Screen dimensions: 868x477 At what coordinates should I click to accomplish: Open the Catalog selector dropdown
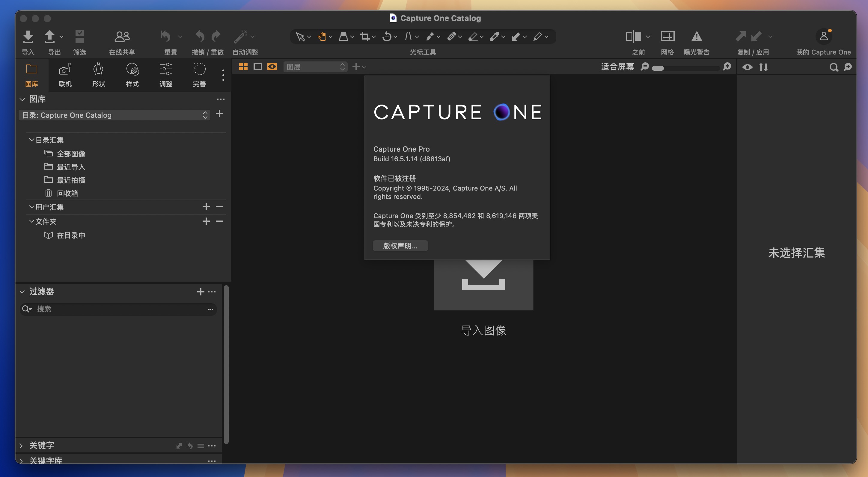coord(114,115)
